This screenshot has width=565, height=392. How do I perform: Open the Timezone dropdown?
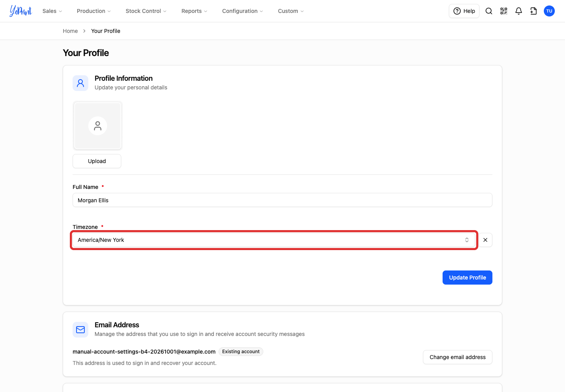(x=274, y=240)
